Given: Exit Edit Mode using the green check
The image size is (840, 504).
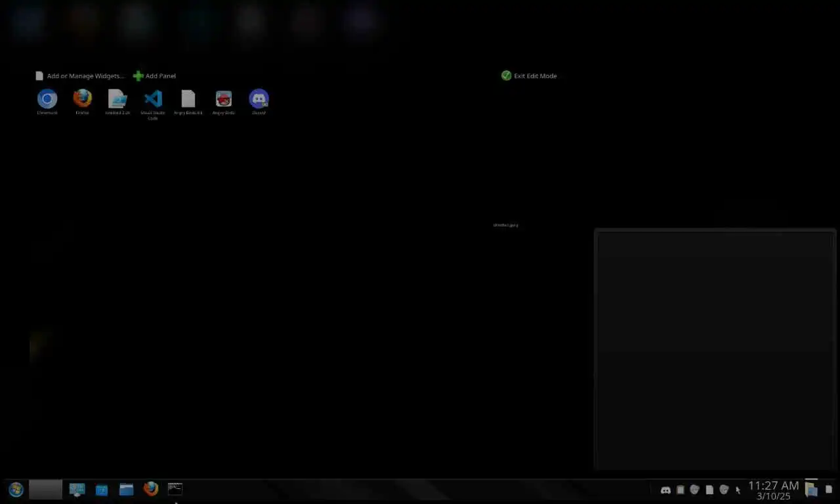Looking at the screenshot, I should pos(529,76).
